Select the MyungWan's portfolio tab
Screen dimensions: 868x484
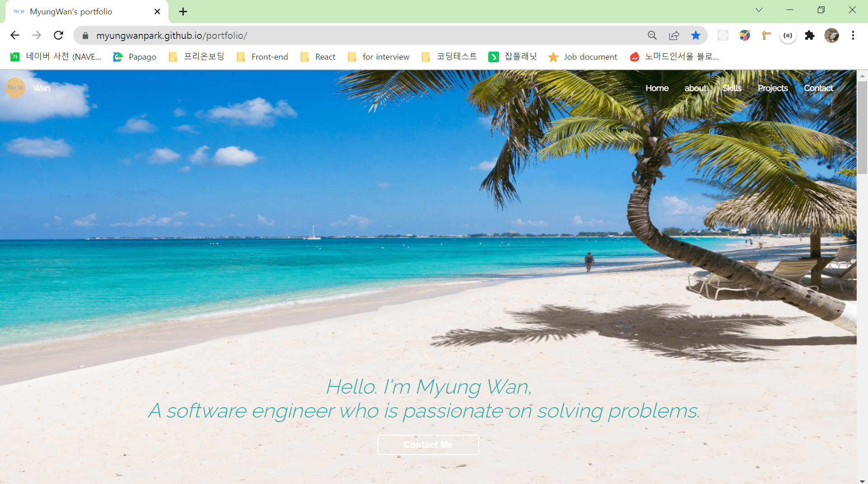click(x=87, y=12)
